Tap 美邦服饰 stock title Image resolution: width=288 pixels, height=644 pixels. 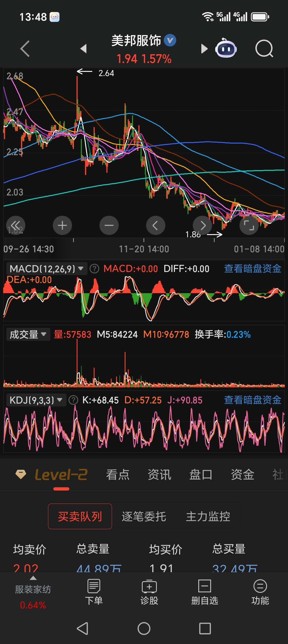(136, 41)
